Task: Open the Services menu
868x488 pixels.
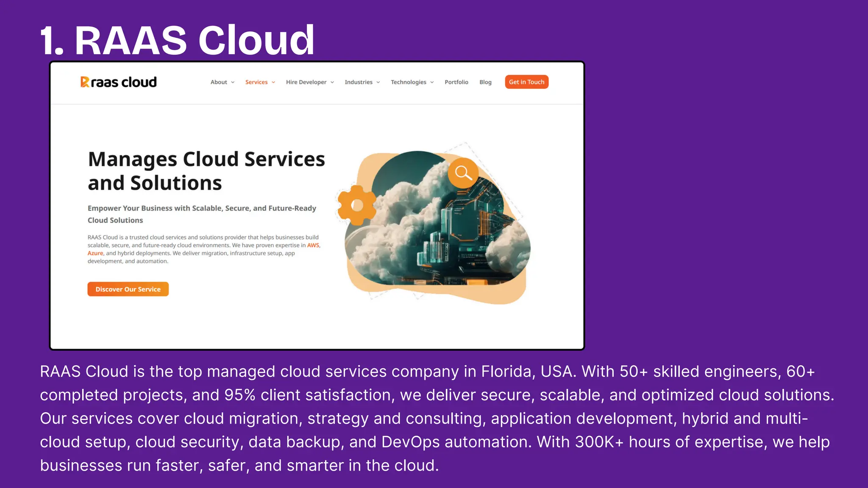Action: click(256, 82)
